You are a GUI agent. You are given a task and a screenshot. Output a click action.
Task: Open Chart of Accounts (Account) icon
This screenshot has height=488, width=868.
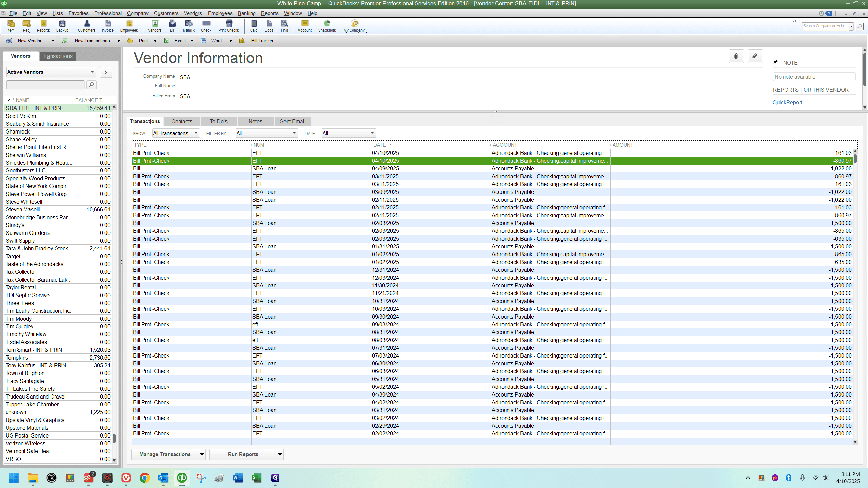[304, 26]
